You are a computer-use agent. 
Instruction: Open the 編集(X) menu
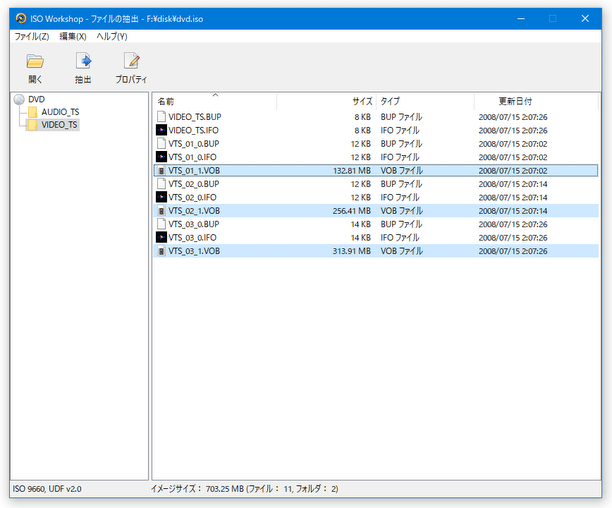(x=73, y=36)
